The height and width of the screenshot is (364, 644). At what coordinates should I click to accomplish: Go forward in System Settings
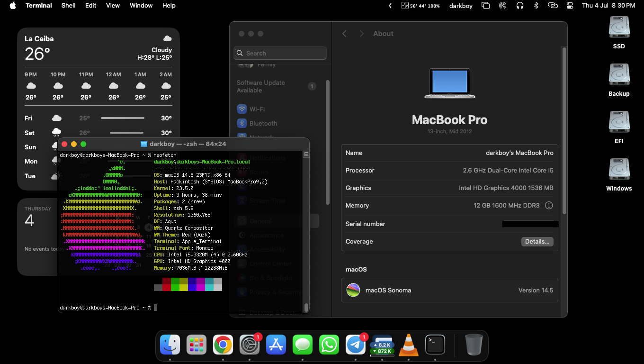coord(361,34)
